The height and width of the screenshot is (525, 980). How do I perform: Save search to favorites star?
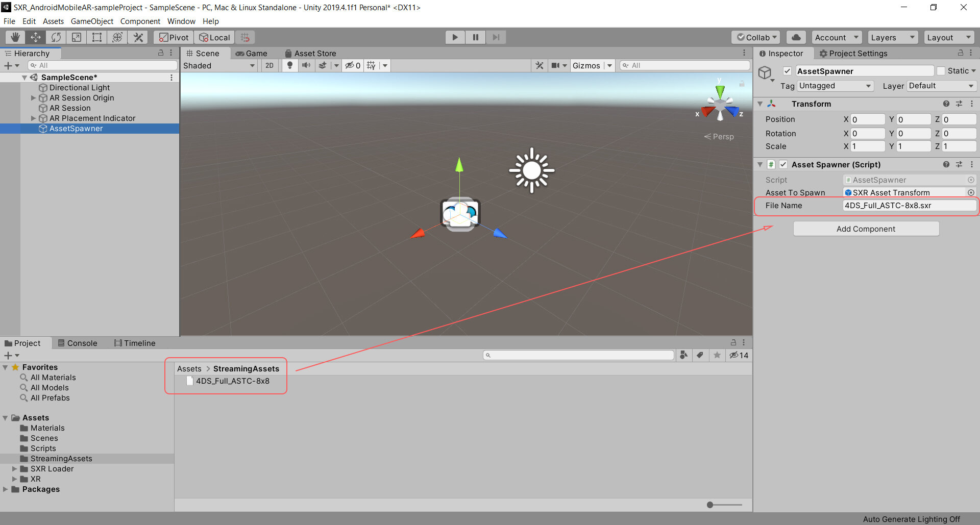[717, 355]
